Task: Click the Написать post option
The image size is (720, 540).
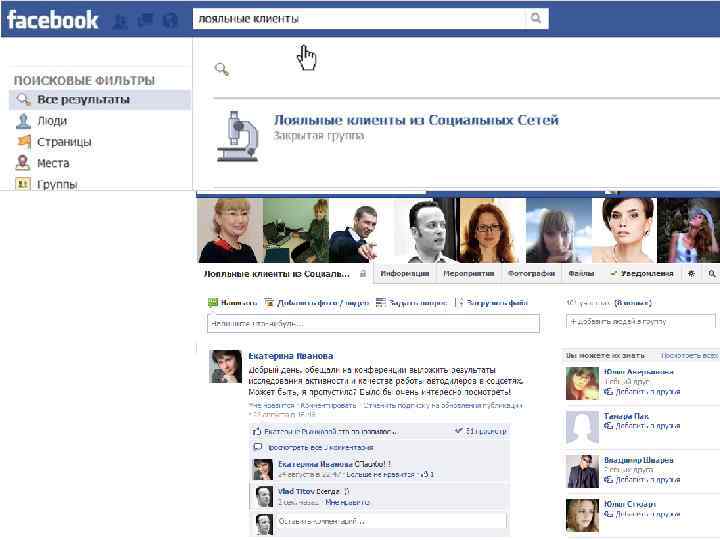Action: click(x=233, y=303)
